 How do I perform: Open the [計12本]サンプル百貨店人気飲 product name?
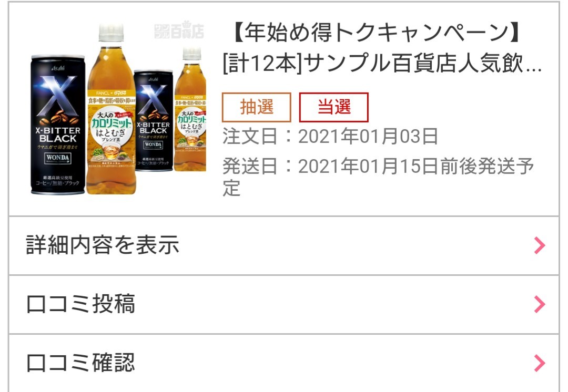pos(373,64)
